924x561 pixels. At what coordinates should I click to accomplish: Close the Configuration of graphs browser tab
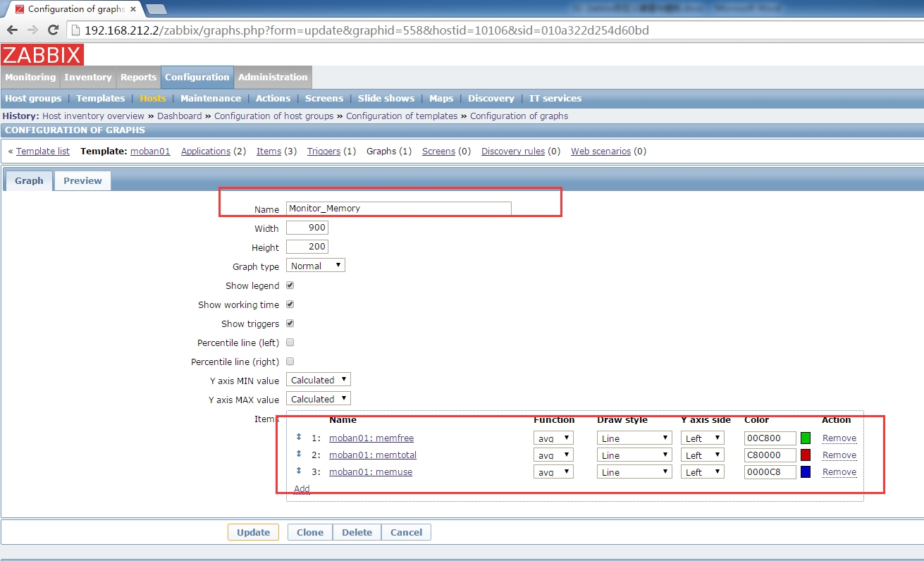tap(133, 9)
